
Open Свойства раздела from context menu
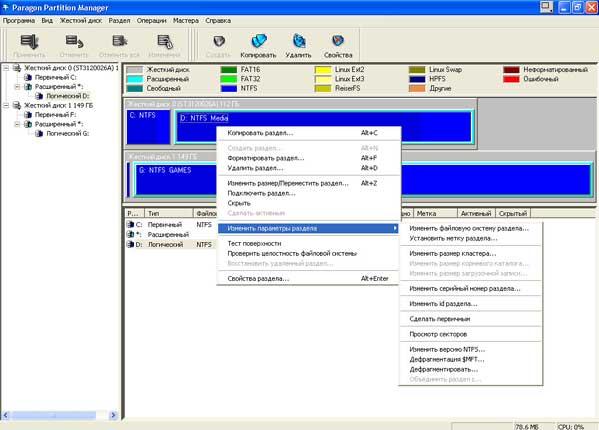pos(308,278)
